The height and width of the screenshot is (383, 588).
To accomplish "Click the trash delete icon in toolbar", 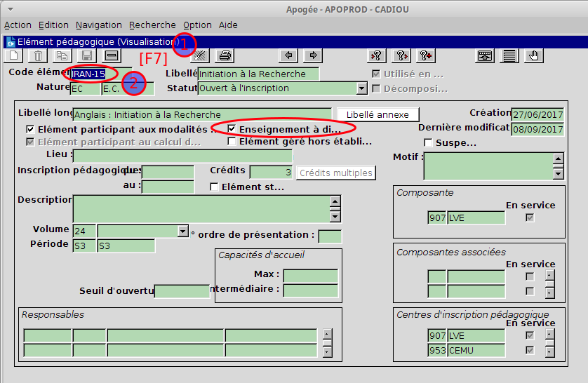I will (x=39, y=56).
